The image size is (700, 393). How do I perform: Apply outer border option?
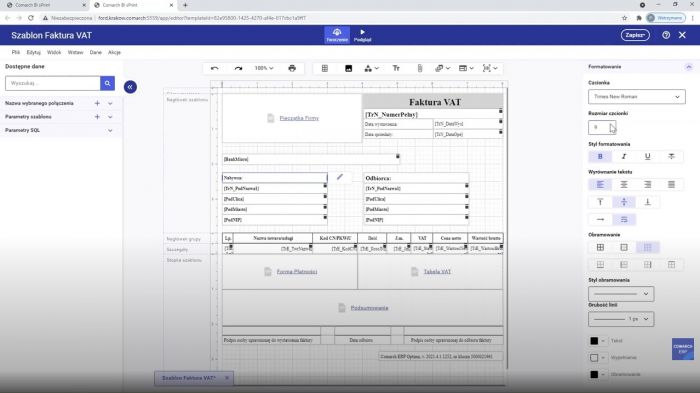click(624, 247)
